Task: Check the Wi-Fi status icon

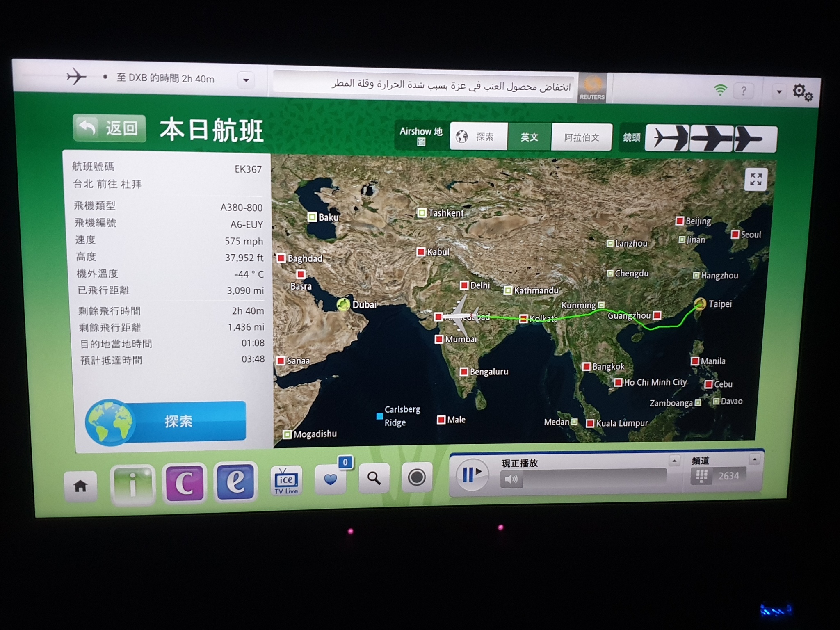Action: click(x=720, y=89)
